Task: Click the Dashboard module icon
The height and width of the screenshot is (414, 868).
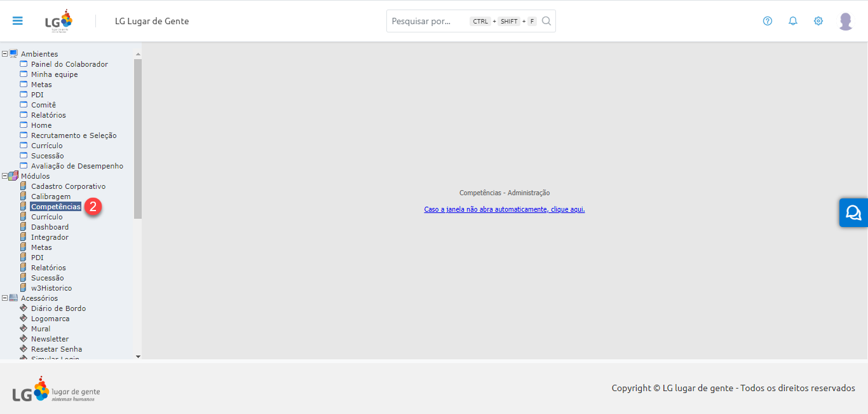Action: click(x=24, y=227)
